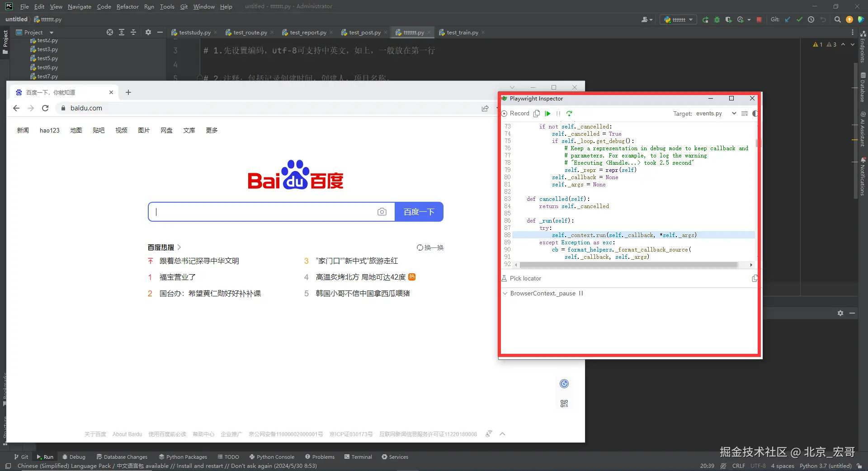Switch to the test_train.py editor tab
The height and width of the screenshot is (471, 868).
click(462, 33)
